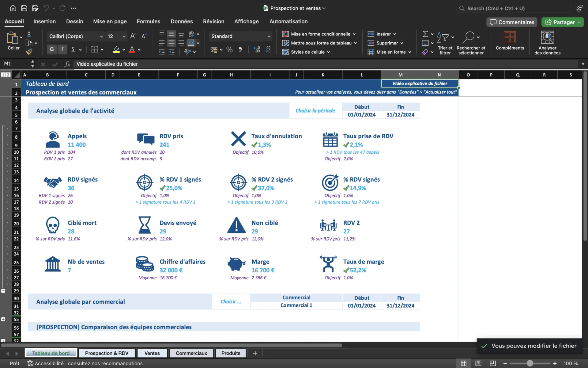Switch to the Données ribbon tab
This screenshot has width=588, height=368.
click(x=182, y=21)
